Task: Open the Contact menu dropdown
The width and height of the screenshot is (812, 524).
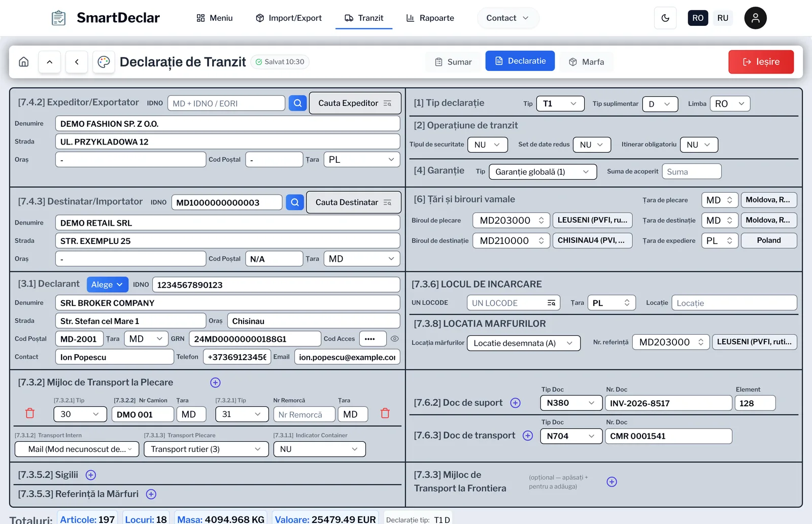Action: tap(507, 18)
